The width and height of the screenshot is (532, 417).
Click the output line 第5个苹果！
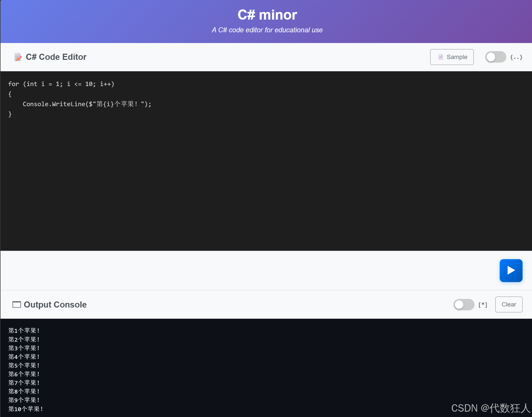[24, 366]
